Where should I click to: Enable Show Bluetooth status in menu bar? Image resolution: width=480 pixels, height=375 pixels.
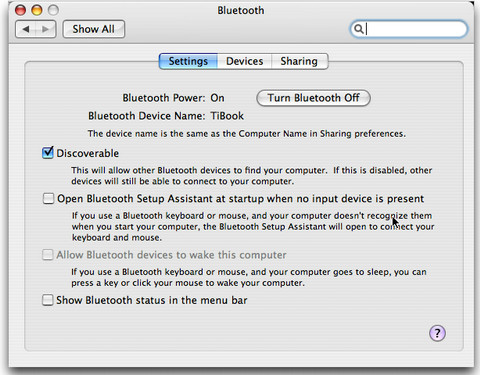pos(47,300)
